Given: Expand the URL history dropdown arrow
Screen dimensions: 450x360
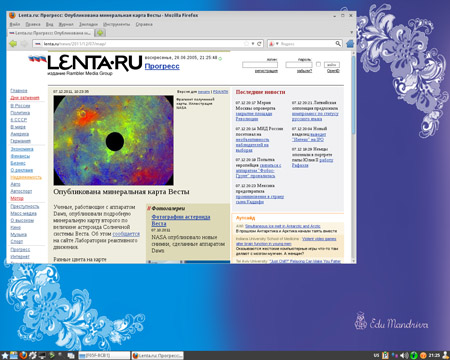Looking at the screenshot, I should 253,44.
